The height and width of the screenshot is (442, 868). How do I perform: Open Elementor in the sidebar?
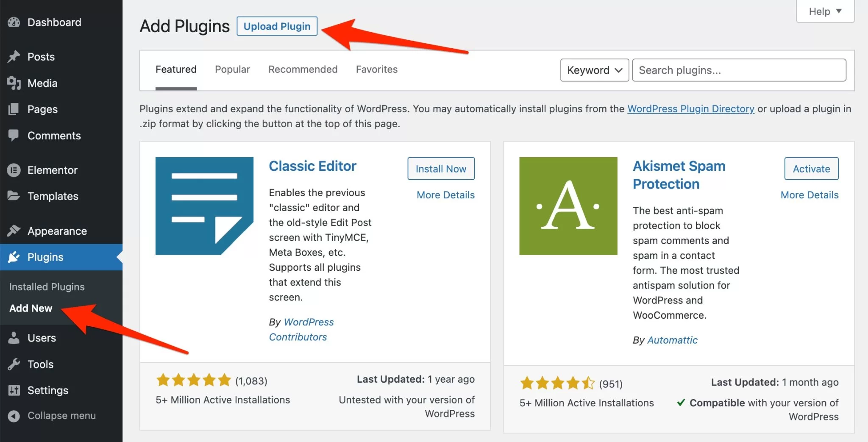53,170
